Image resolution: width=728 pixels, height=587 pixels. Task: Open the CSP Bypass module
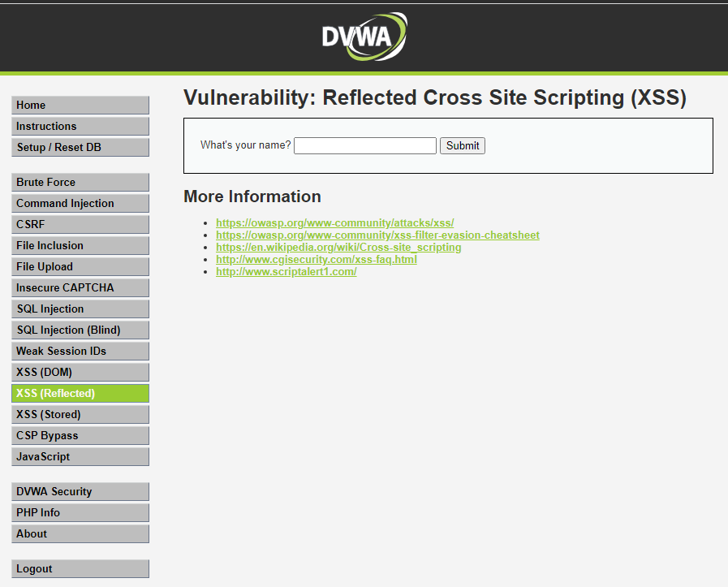80,436
